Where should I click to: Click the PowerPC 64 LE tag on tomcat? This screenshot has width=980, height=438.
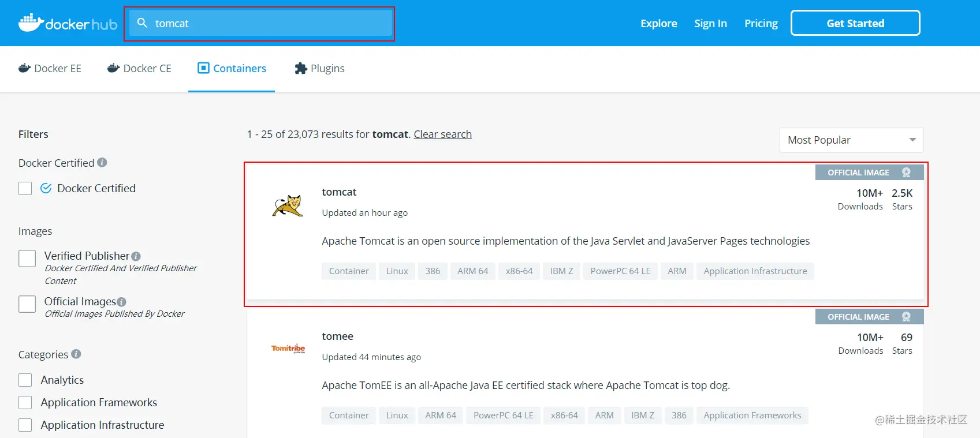[620, 271]
